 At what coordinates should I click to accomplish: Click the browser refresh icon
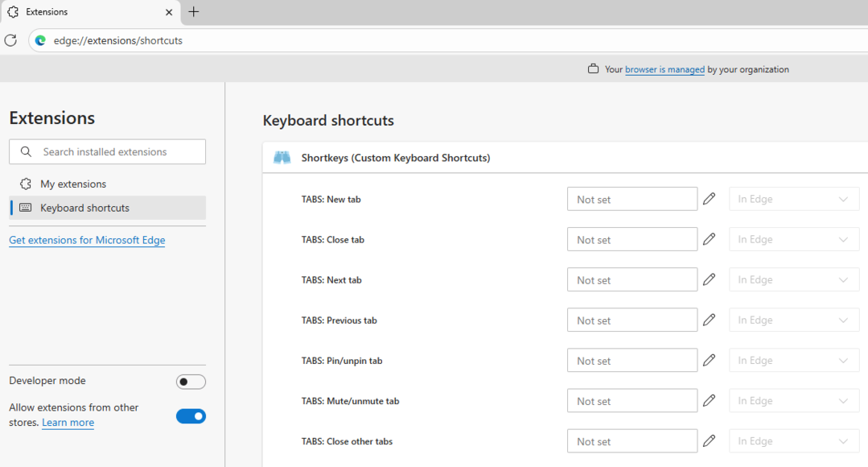coord(10,40)
